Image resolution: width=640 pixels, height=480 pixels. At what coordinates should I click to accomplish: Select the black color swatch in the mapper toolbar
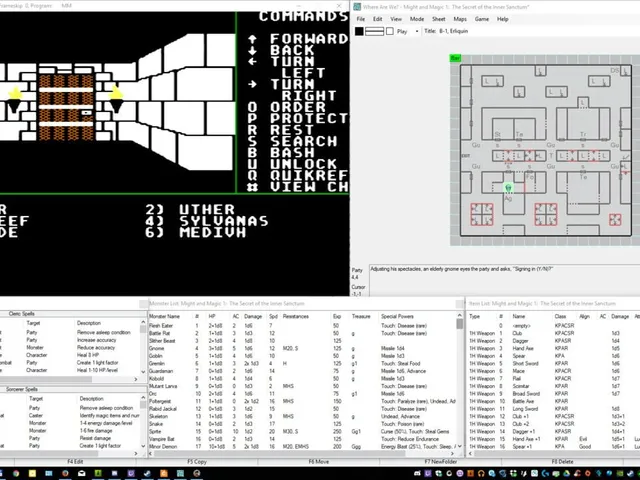(359, 31)
